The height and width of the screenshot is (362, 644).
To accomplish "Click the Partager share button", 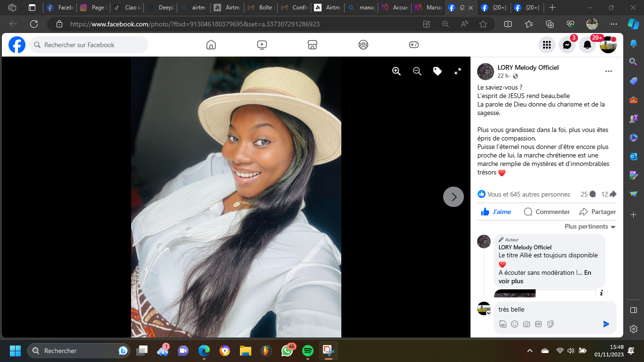I will coord(598,212).
